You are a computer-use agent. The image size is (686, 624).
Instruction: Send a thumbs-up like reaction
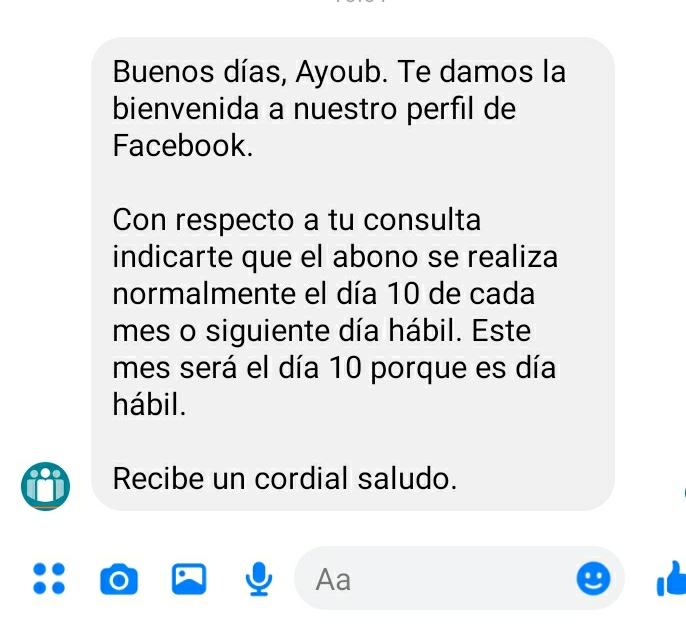click(x=672, y=578)
